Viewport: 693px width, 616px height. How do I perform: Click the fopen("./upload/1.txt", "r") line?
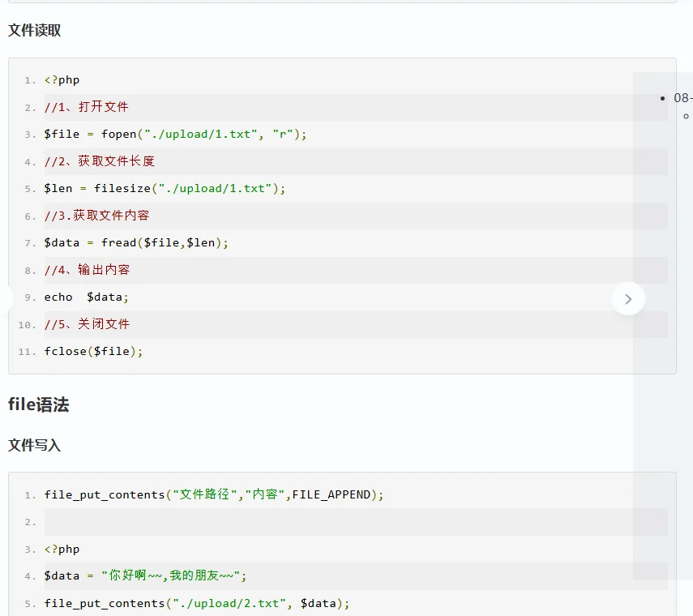175,135
